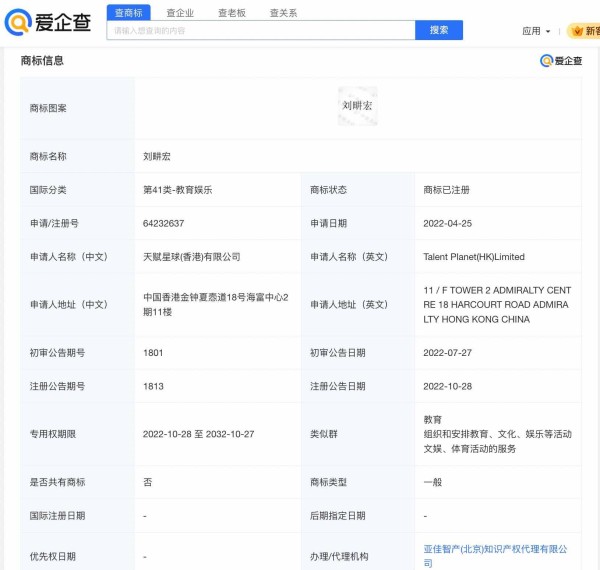Switch to the 查关系 tab
Screen dimensions: 600x570
click(284, 13)
